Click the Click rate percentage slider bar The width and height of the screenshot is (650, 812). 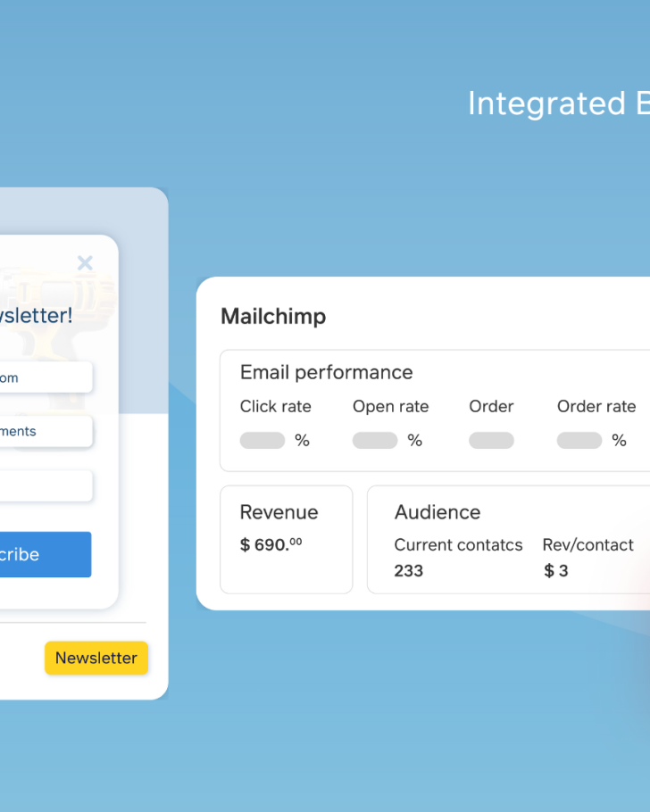[261, 440]
